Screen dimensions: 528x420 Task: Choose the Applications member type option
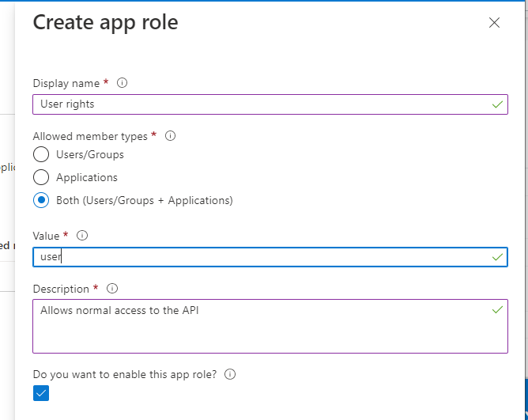(41, 178)
